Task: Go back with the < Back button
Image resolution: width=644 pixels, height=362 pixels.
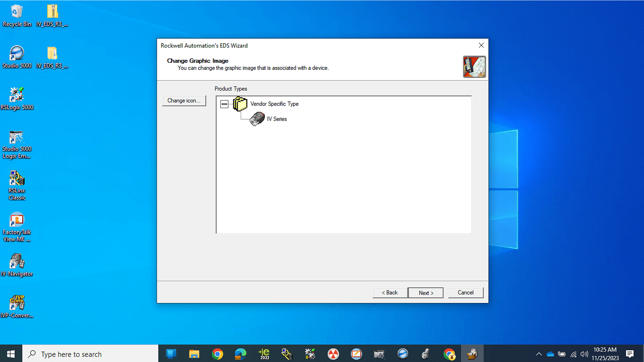Action: 390,293
